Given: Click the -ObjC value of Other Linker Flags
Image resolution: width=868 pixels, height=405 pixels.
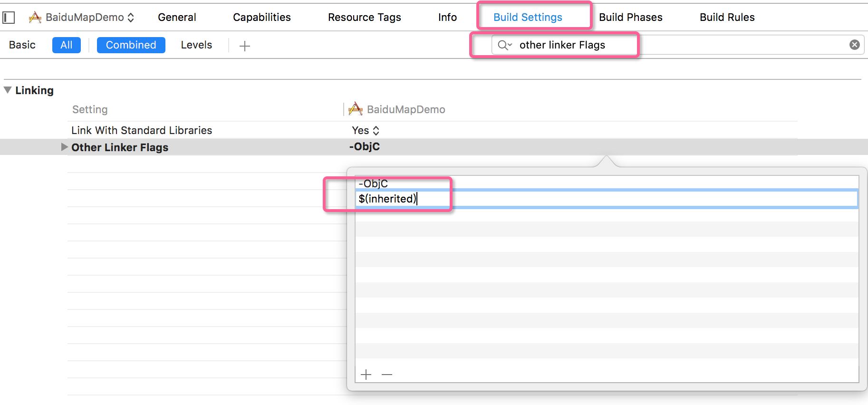Looking at the screenshot, I should point(364,146).
